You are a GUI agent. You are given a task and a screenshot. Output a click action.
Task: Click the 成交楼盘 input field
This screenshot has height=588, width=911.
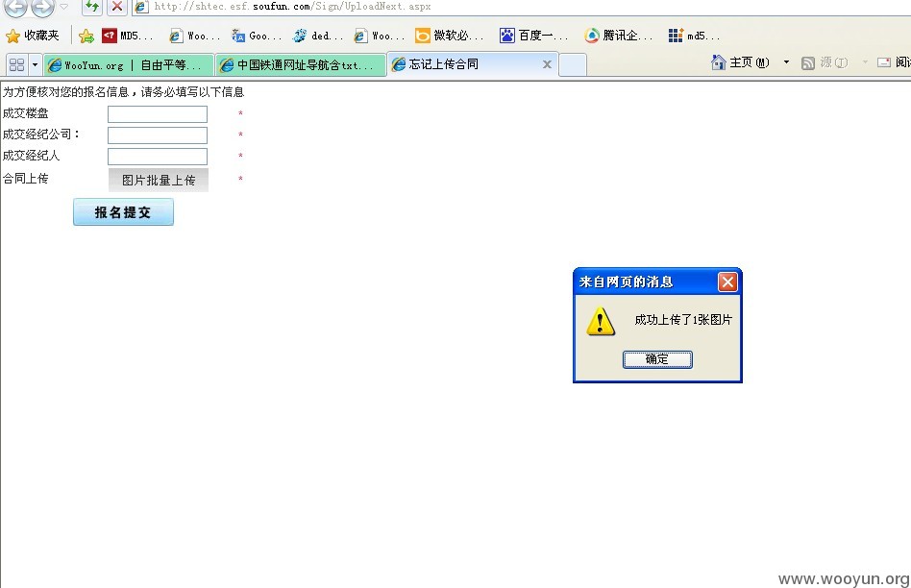[158, 114]
